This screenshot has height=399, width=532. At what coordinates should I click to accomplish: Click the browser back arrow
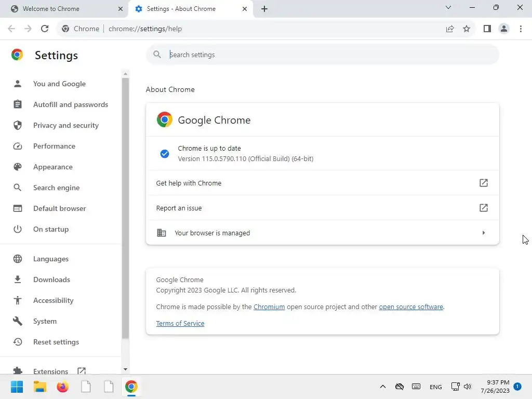pyautogui.click(x=11, y=29)
